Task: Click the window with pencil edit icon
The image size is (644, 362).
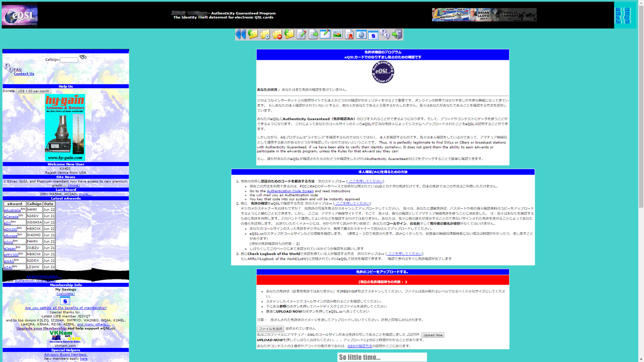Action: (325, 34)
